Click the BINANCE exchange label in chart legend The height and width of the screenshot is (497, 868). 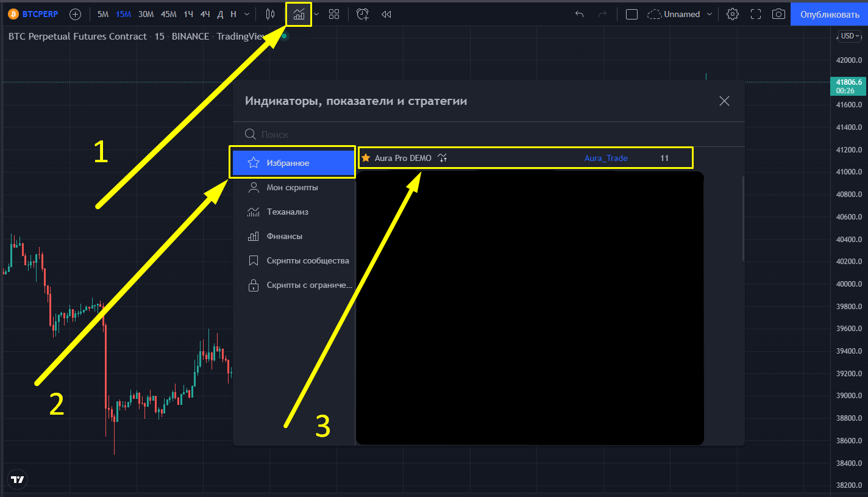pos(190,37)
